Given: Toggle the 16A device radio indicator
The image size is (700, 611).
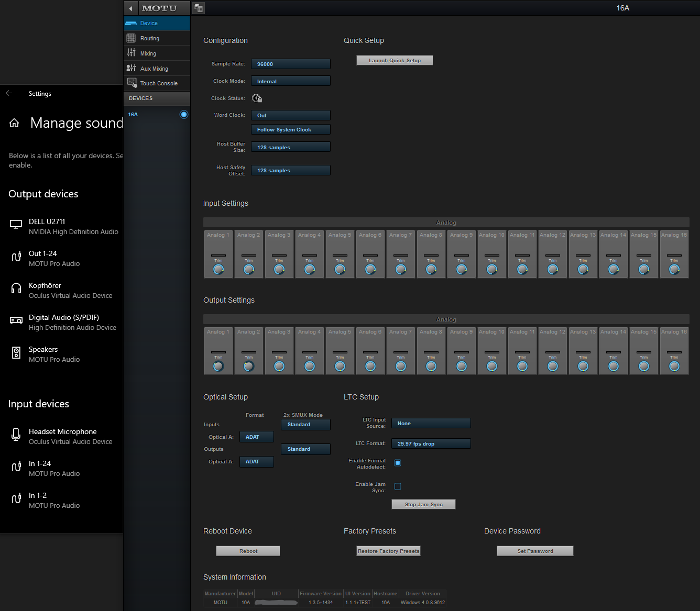Looking at the screenshot, I should coord(184,115).
